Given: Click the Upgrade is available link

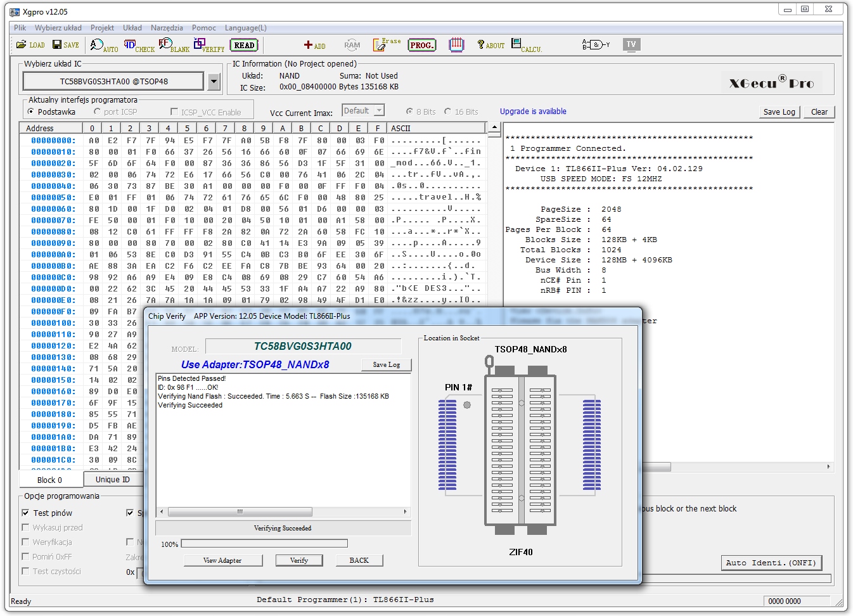Looking at the screenshot, I should 533,112.
